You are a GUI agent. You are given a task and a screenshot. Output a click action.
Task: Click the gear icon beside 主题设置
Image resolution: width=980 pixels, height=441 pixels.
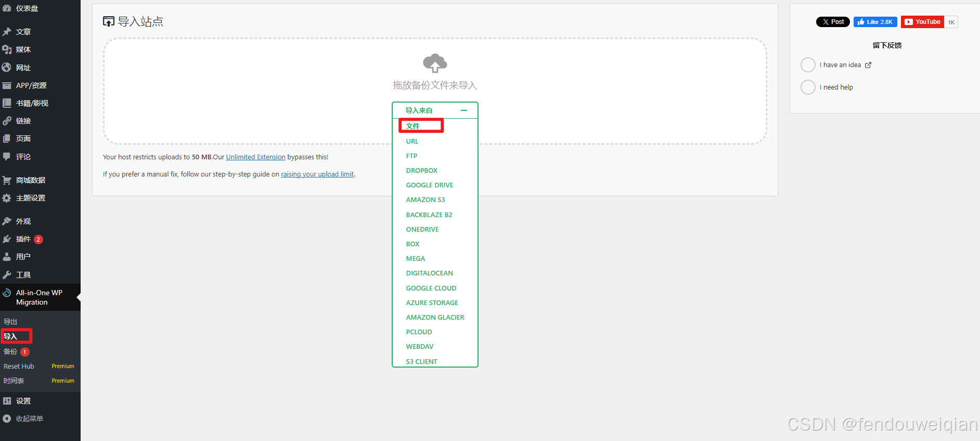pos(7,198)
